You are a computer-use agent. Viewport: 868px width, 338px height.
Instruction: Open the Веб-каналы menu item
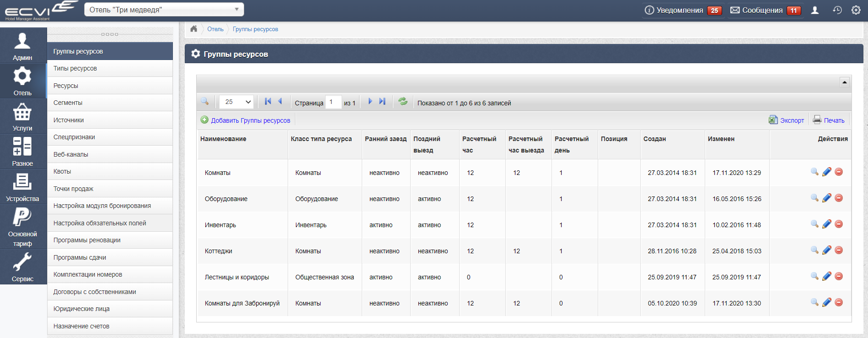tap(110, 154)
